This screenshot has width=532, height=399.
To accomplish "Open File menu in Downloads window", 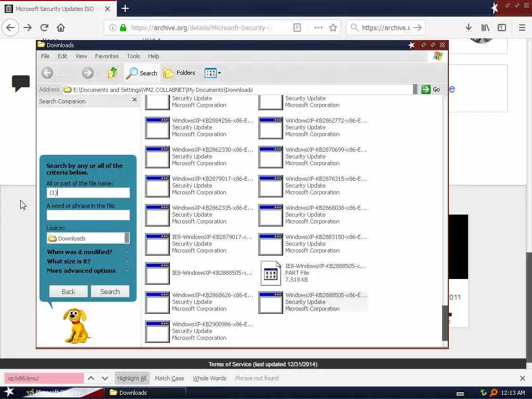I will coord(45,56).
